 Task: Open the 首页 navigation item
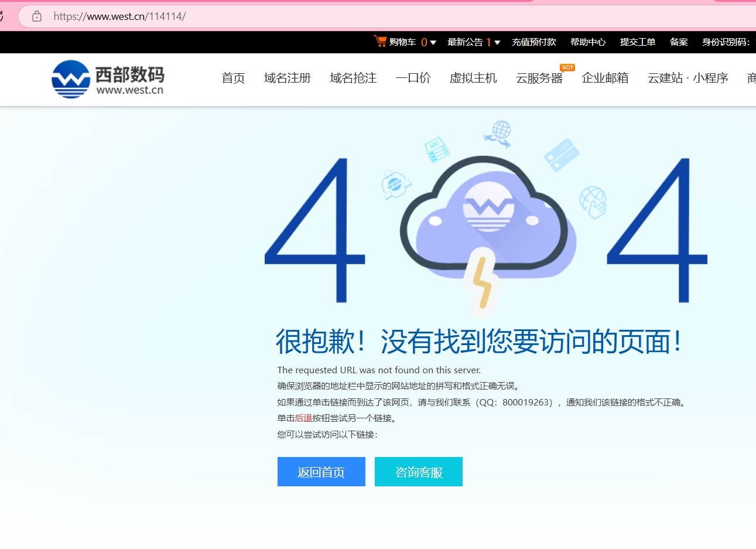tap(233, 78)
